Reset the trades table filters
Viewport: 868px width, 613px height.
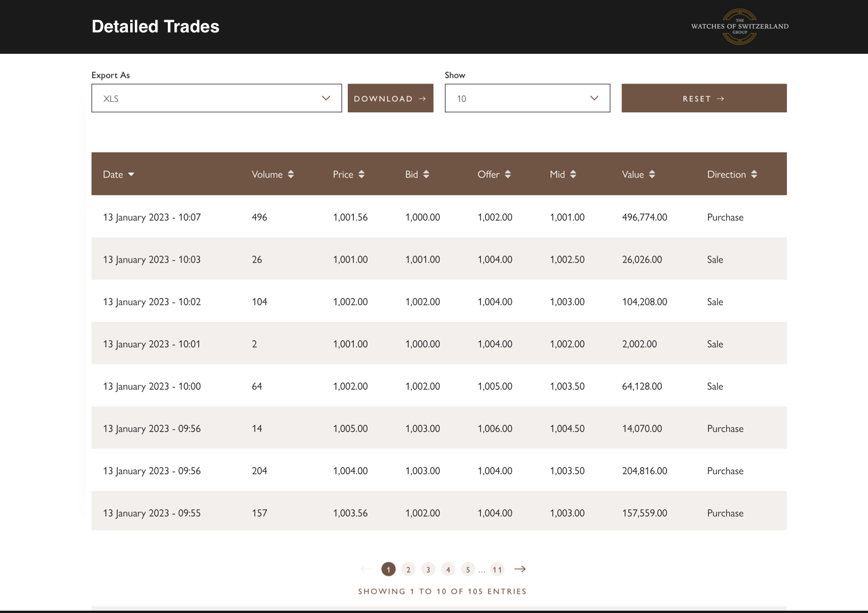coord(704,98)
